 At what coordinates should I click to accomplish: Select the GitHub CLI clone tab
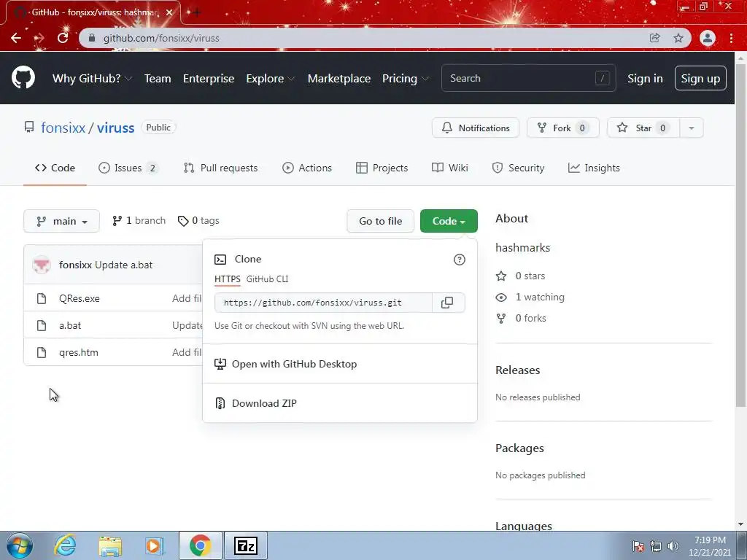tap(267, 279)
